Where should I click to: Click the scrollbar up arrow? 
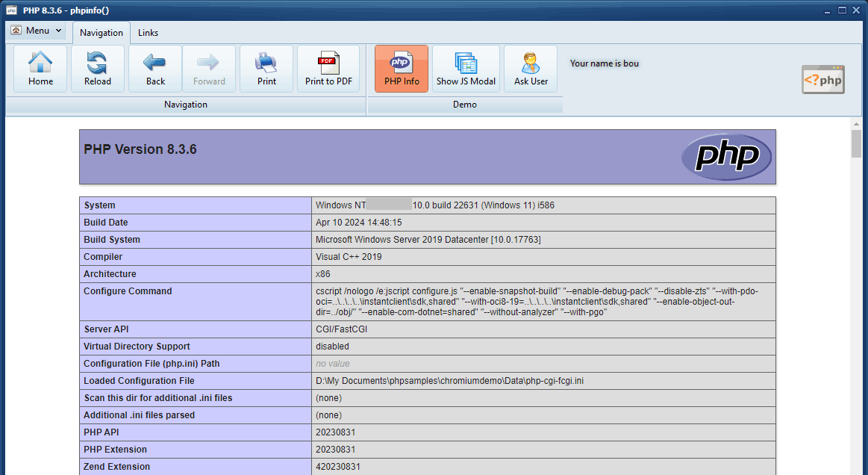[856, 122]
